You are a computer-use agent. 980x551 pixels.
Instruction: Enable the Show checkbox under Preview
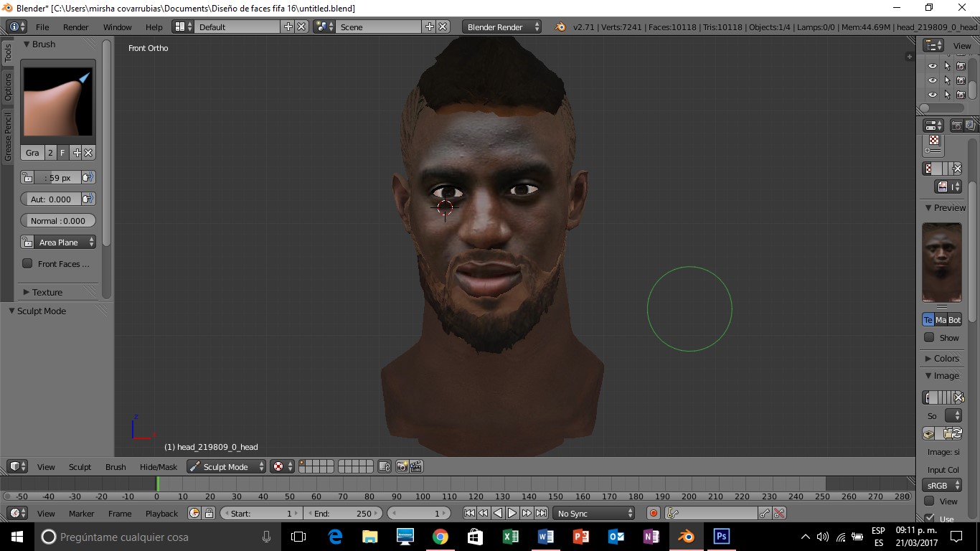[x=929, y=337]
